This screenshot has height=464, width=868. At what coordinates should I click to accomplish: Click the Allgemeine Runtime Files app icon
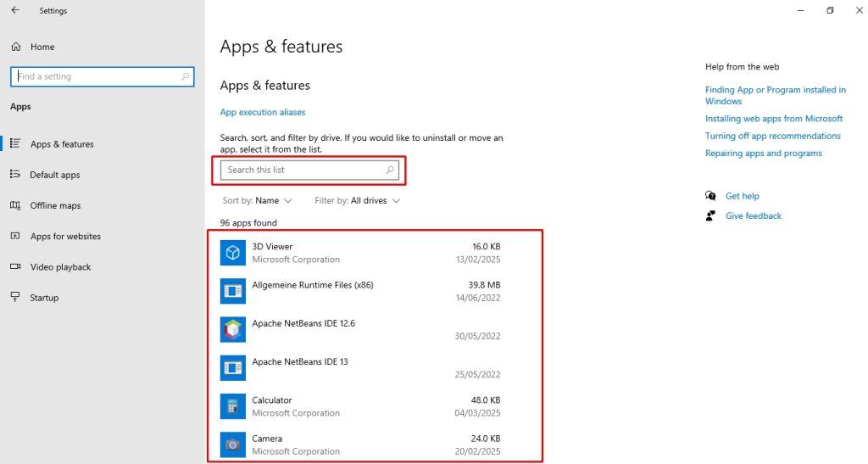[x=233, y=291]
